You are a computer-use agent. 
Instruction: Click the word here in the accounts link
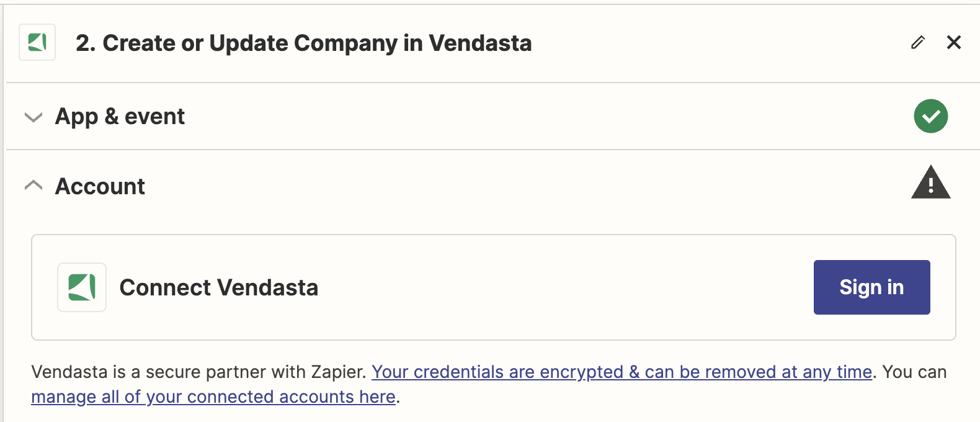pyautogui.click(x=376, y=397)
